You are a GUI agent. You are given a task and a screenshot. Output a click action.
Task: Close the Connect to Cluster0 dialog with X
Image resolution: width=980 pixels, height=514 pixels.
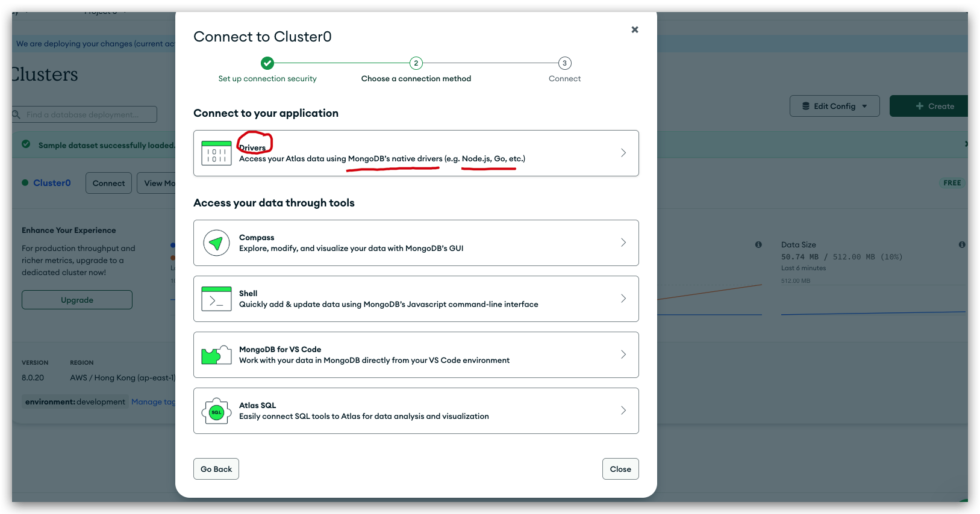tap(634, 29)
